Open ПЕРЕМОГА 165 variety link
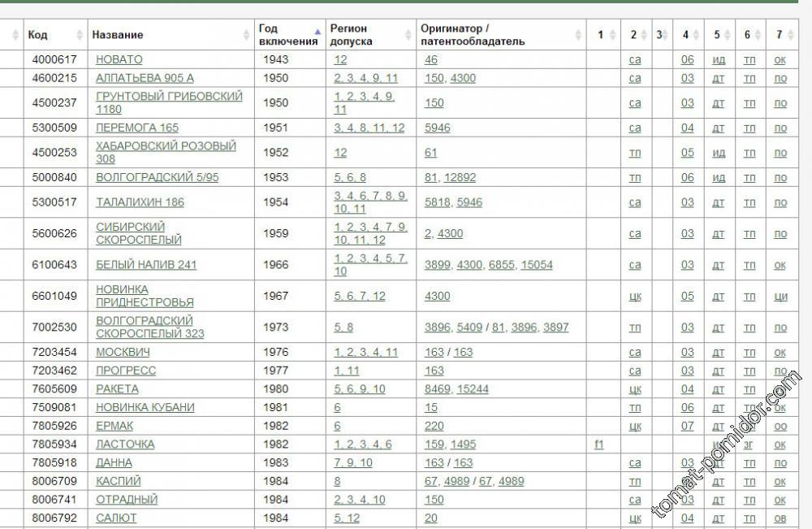Image resolution: width=812 pixels, height=529 pixels. coord(137,128)
